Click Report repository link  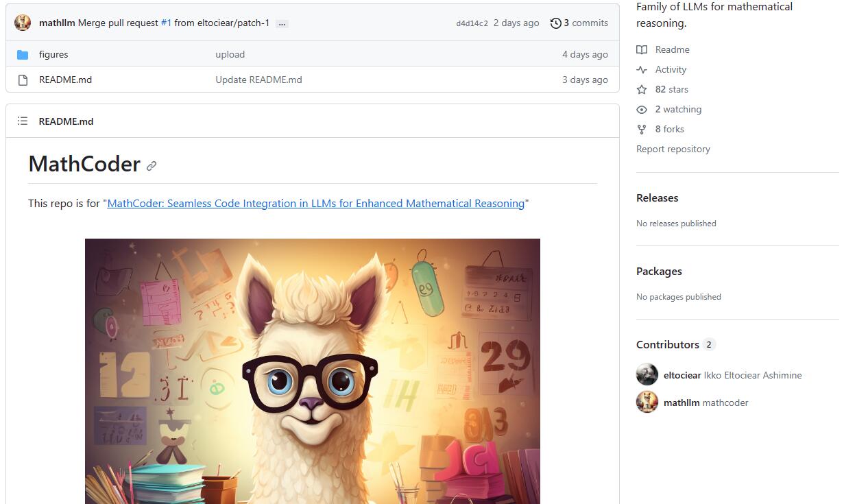673,149
